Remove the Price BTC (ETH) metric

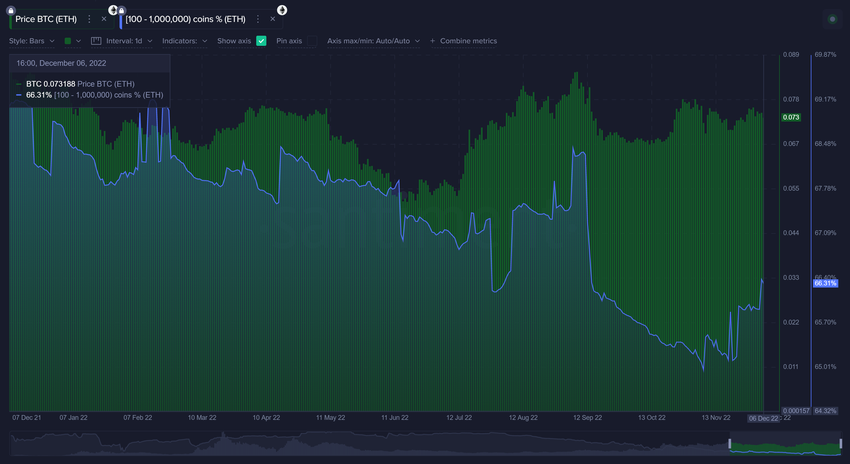tap(104, 19)
